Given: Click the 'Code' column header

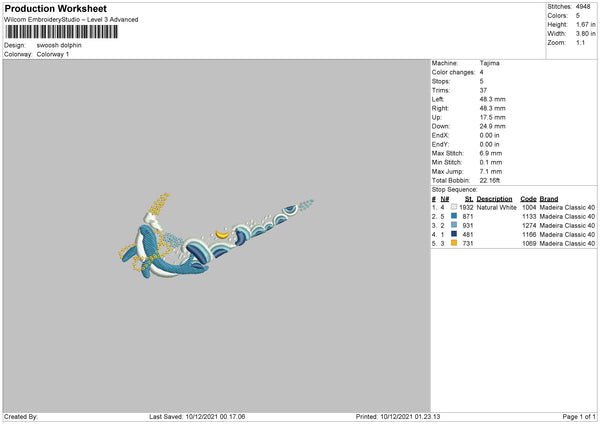Looking at the screenshot, I should tap(528, 199).
